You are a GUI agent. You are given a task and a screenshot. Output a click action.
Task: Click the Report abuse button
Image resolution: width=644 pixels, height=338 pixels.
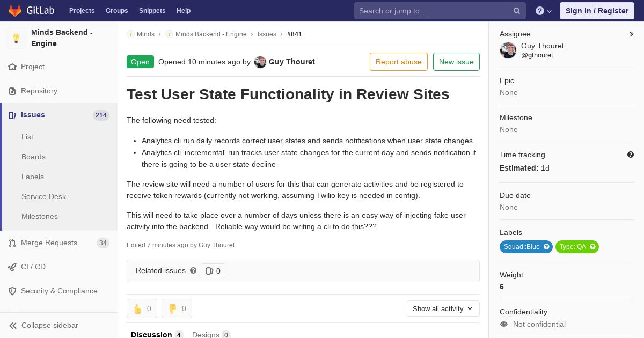click(x=399, y=62)
